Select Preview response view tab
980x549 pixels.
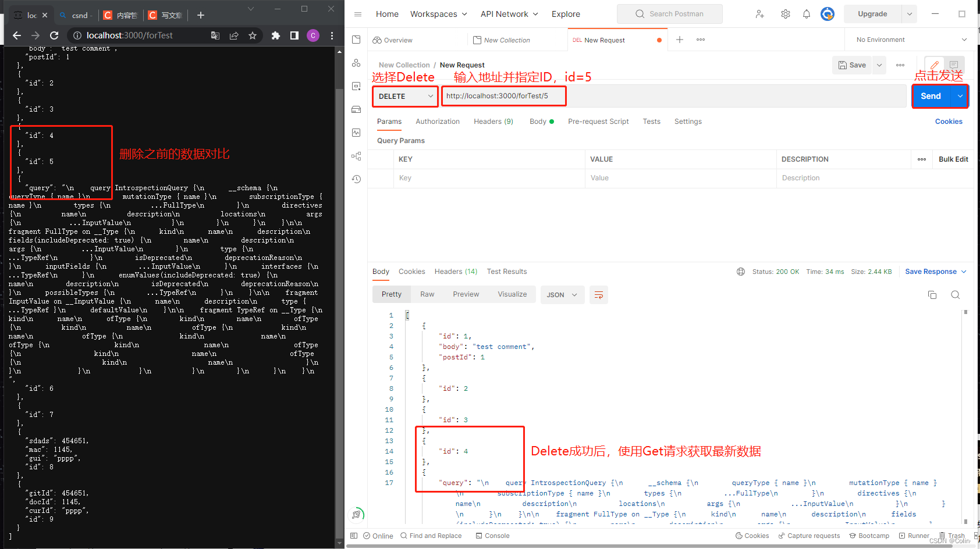[466, 294]
